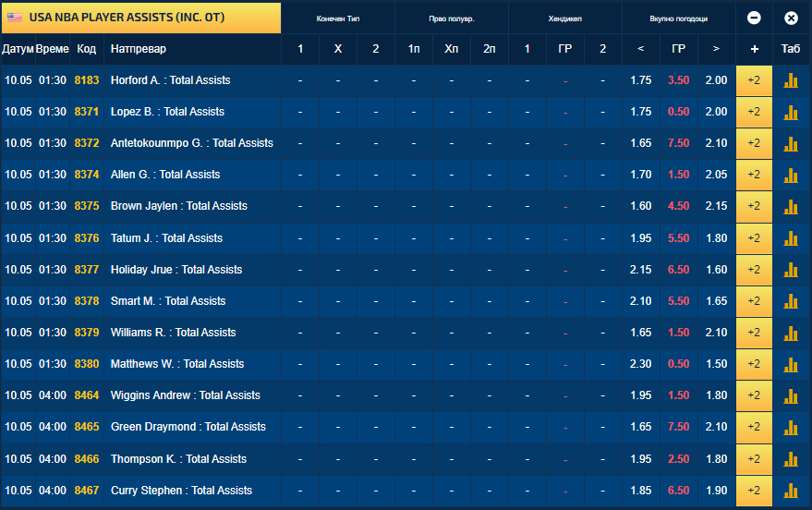Screen dimensions: 812x510
Task: Click the Таб column header
Action: [791, 49]
